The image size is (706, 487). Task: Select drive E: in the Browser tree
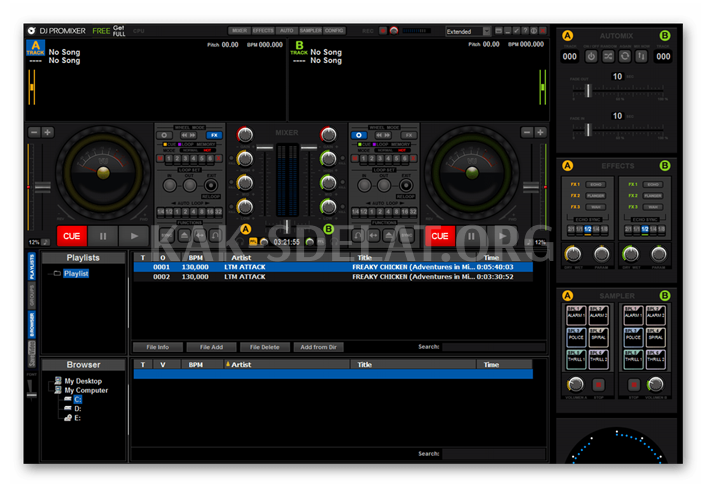click(77, 418)
